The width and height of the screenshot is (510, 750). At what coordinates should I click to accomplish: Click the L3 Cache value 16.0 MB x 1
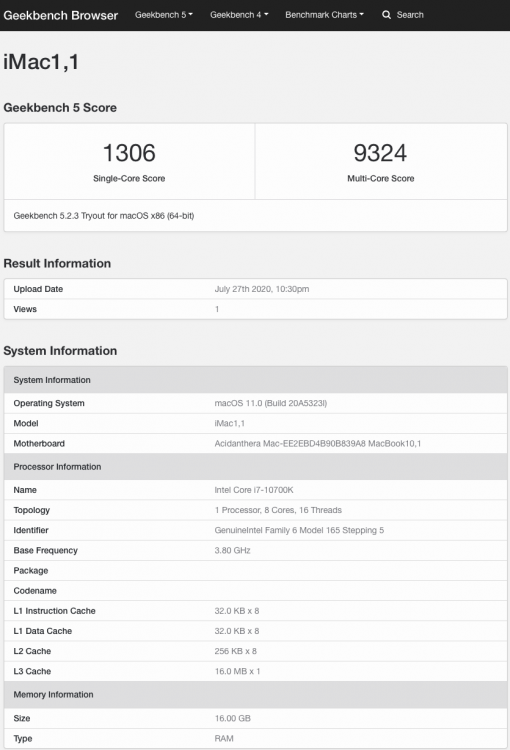pyautogui.click(x=237, y=671)
